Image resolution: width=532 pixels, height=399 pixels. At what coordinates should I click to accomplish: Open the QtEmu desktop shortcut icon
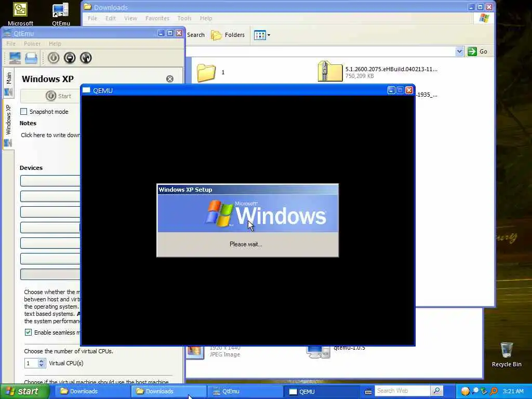[61, 14]
